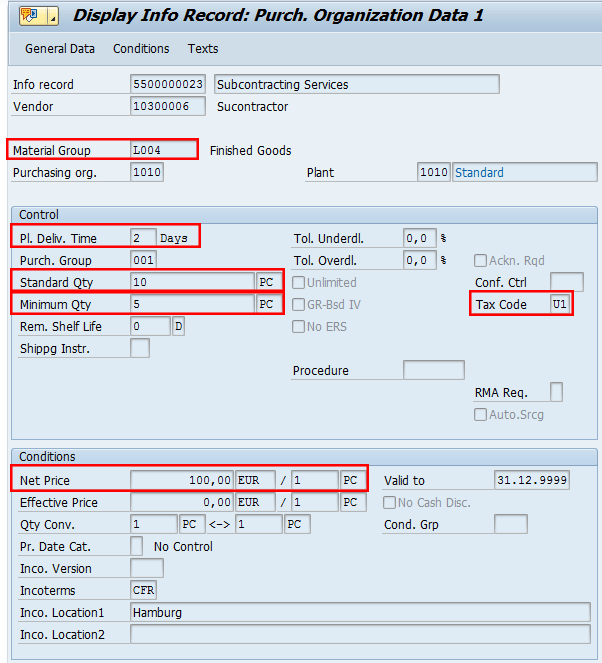Click the Material Group field L004
This screenshot has width=602, height=663.
click(x=163, y=150)
